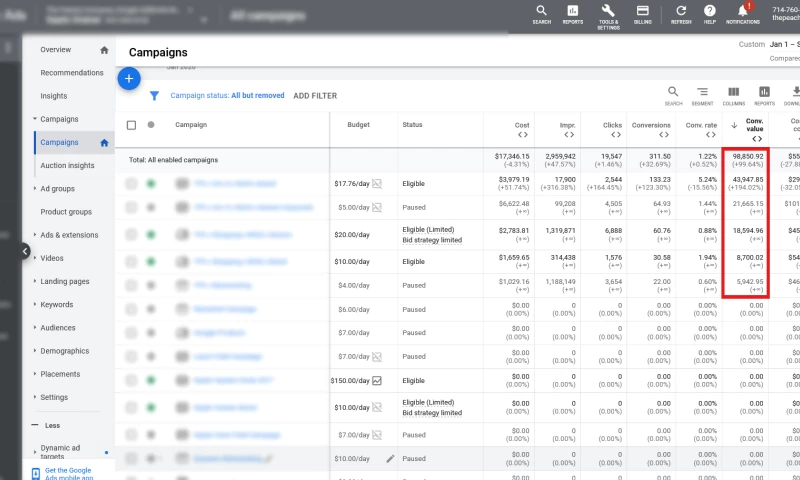Open the Billing icon in header
Screen dimensions: 800x480
point(642,12)
